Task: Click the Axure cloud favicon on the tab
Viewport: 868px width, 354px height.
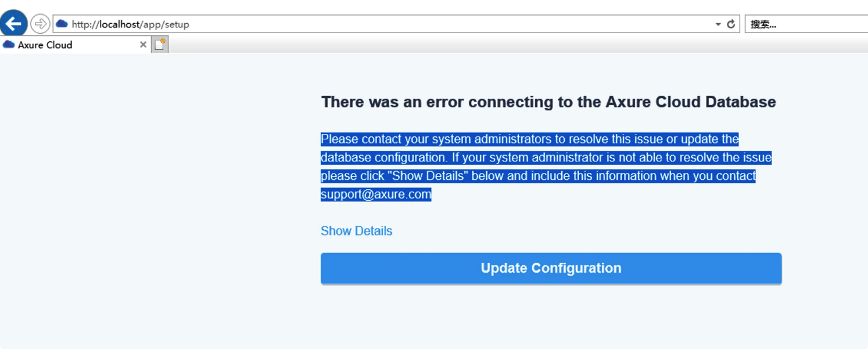Action: (x=9, y=45)
